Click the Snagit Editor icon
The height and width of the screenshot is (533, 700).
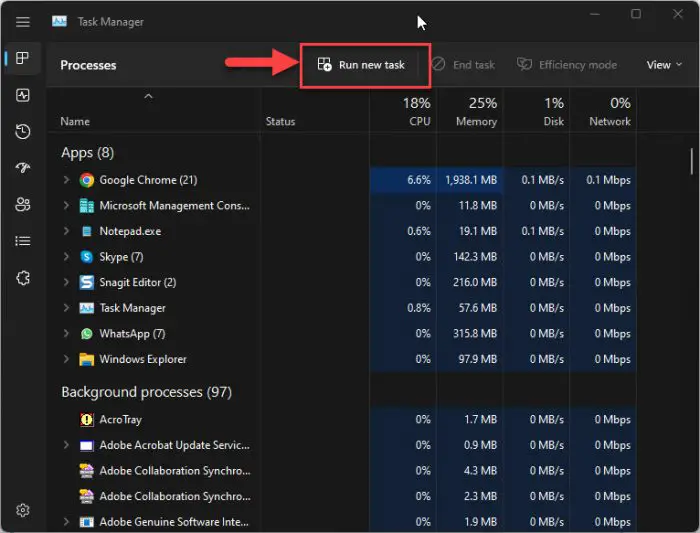click(x=87, y=282)
